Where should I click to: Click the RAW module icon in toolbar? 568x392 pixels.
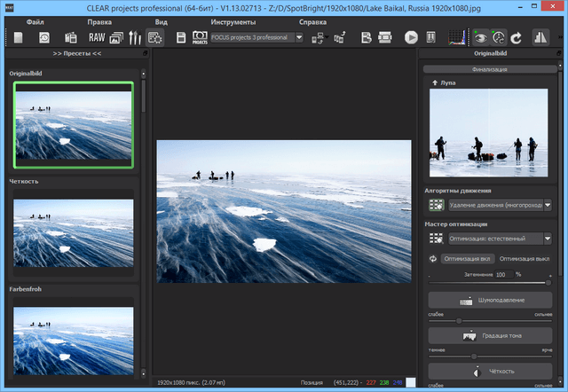click(97, 37)
